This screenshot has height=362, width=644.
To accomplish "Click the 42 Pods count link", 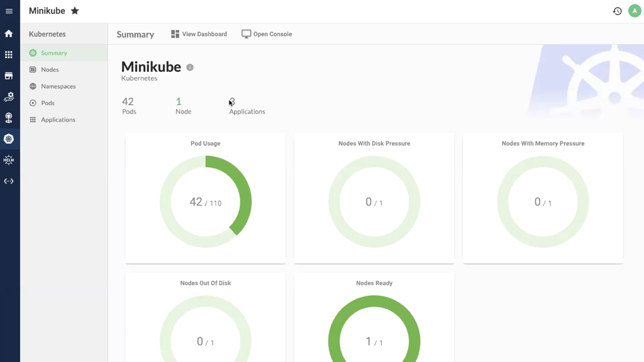I will (129, 106).
